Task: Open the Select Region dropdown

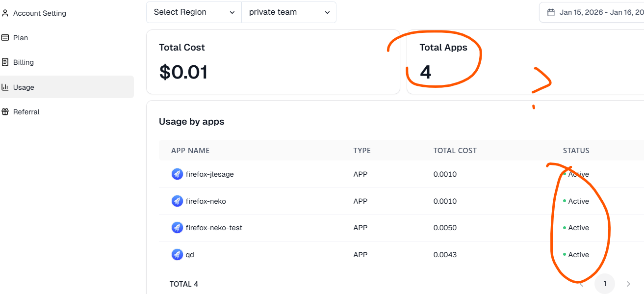Action: pos(194,12)
